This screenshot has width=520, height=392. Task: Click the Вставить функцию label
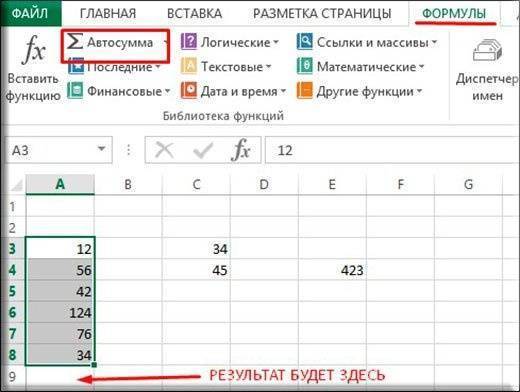[x=33, y=87]
